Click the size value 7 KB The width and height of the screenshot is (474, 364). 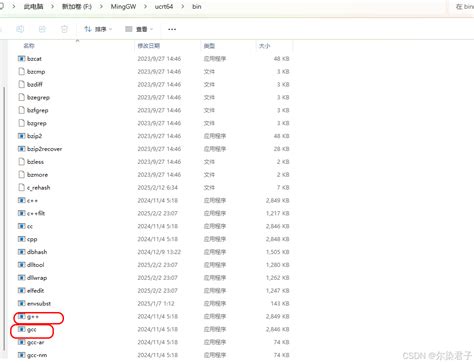pyautogui.click(x=283, y=188)
